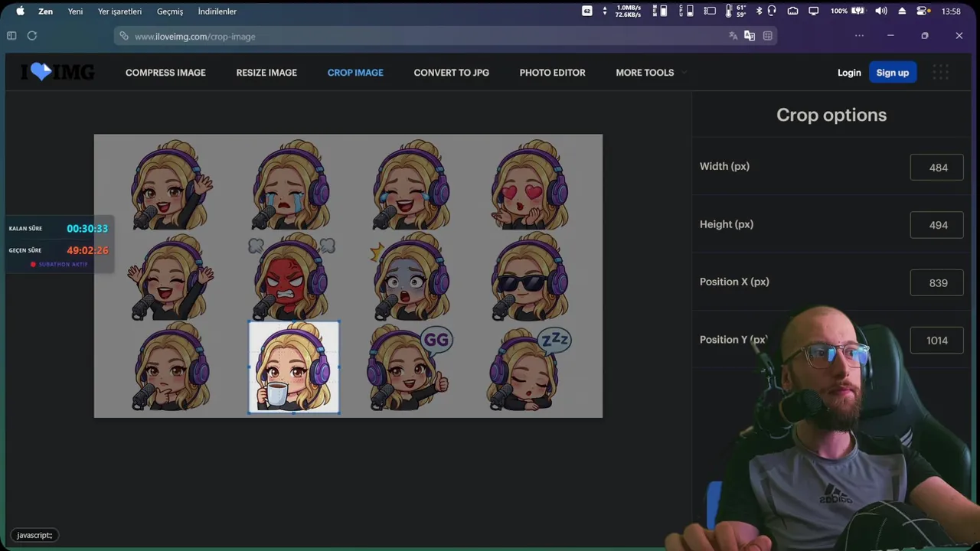Click the Sign up button
The image size is (980, 551).
[x=893, y=73]
